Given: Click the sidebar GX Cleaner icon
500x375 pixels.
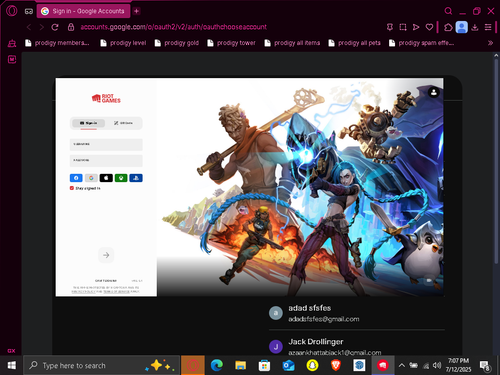Looking at the screenshot, I should [x=12, y=43].
